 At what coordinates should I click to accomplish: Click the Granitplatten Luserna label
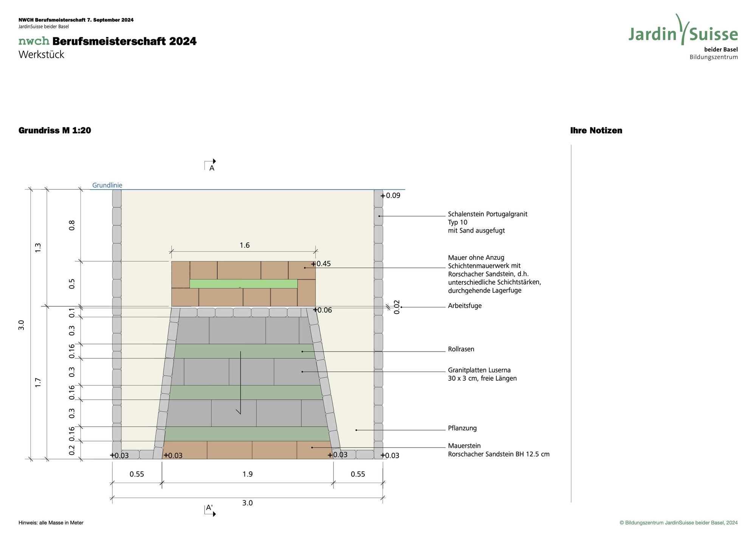point(479,370)
